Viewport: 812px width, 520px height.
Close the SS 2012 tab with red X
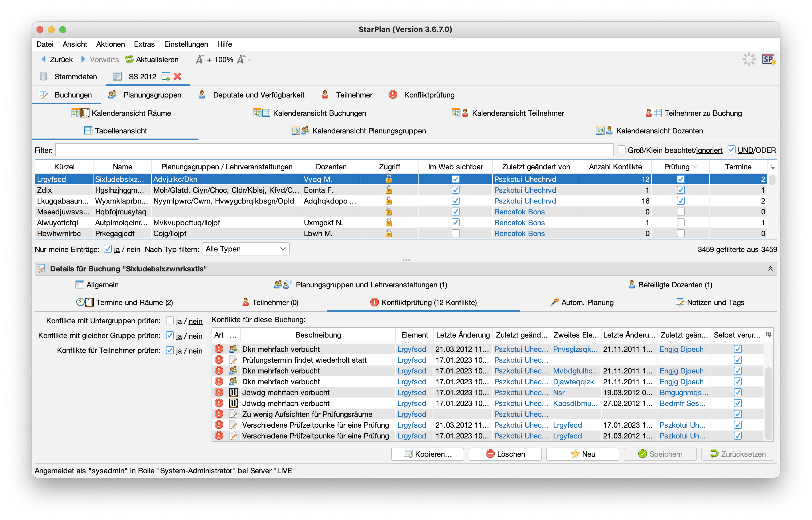177,77
